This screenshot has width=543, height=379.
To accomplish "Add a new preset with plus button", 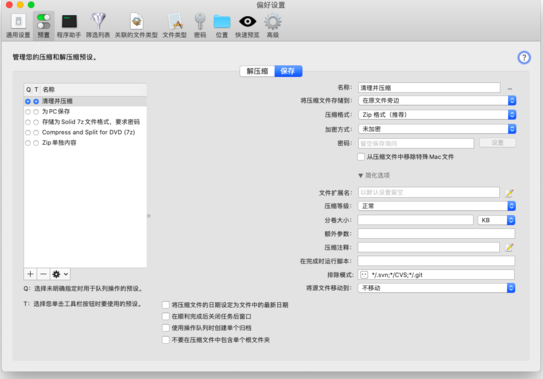I will [x=30, y=274].
